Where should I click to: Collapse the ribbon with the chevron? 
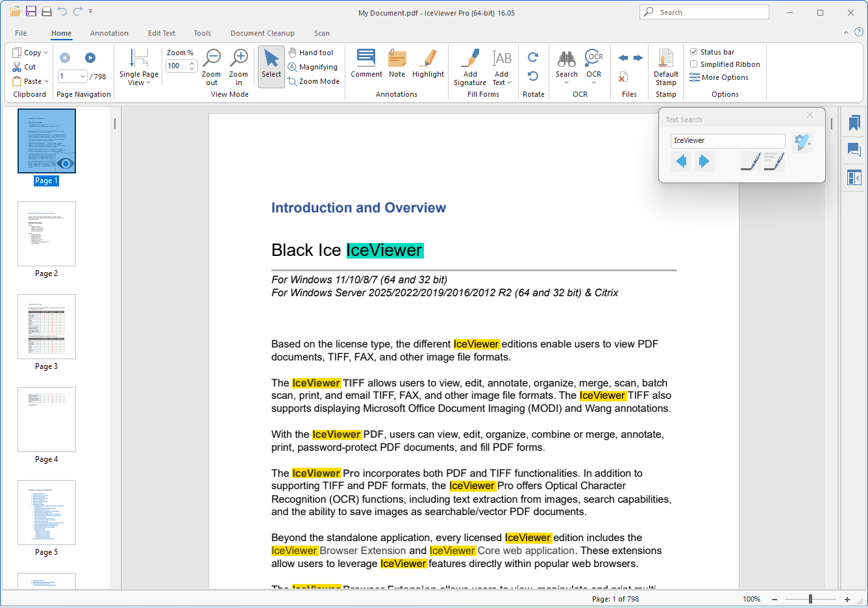tap(846, 32)
